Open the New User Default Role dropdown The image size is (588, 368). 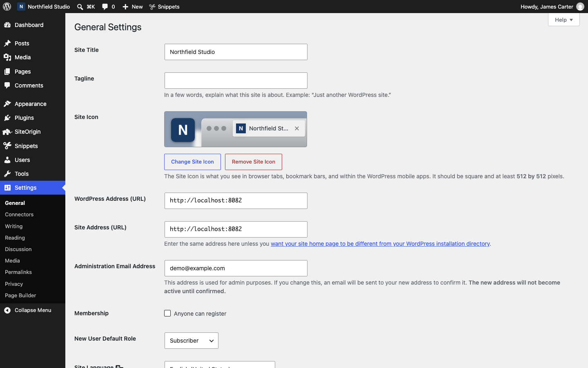[x=192, y=341]
